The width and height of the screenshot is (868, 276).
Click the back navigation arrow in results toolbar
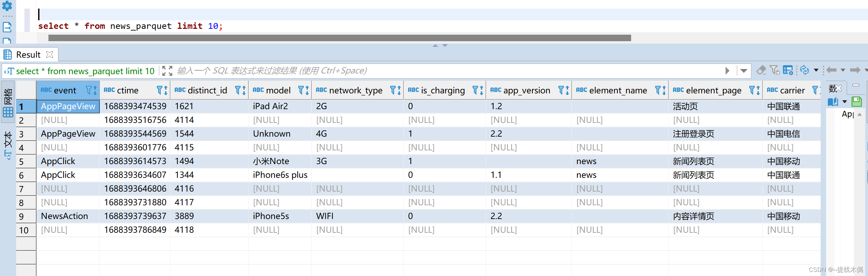pyautogui.click(x=831, y=70)
